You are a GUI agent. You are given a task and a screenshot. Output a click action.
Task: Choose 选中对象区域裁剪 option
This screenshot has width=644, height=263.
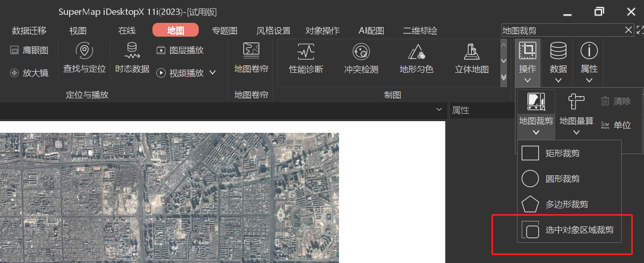569,230
